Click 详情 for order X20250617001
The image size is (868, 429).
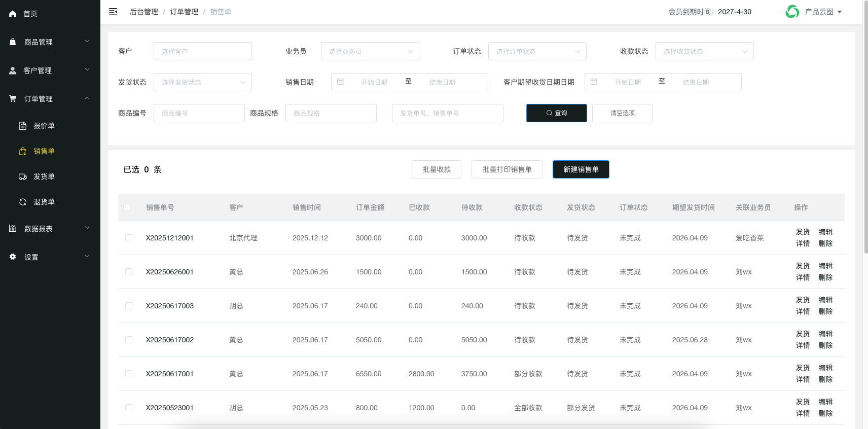click(803, 379)
